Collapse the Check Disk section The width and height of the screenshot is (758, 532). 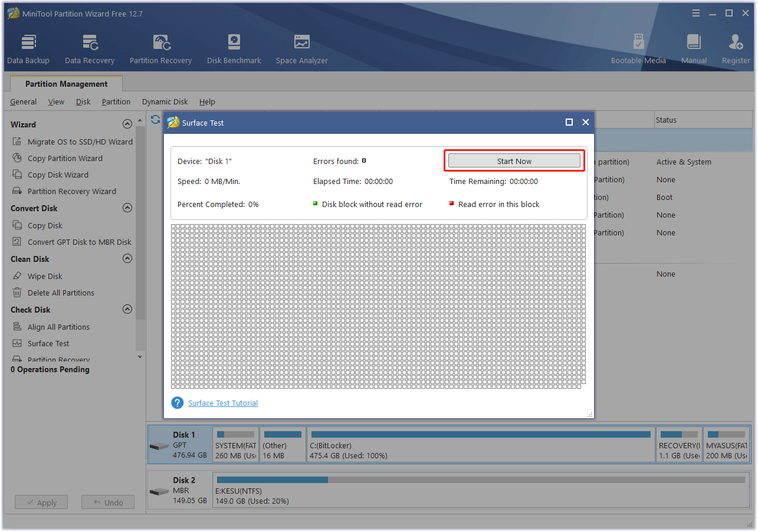127,309
